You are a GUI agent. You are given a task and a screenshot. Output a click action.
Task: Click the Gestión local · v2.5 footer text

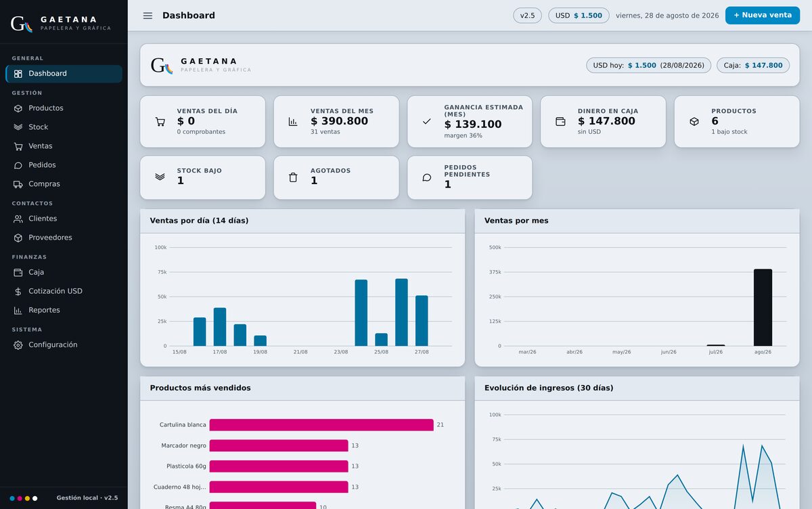[x=87, y=498]
